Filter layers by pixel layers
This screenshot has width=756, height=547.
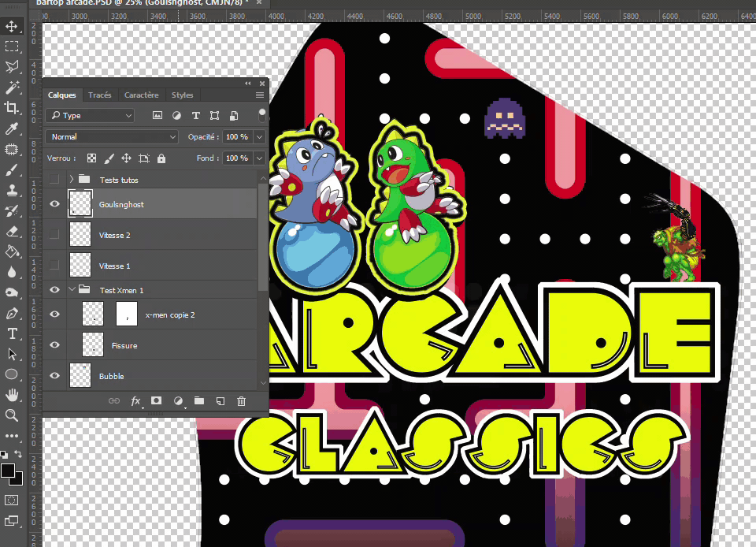157,115
